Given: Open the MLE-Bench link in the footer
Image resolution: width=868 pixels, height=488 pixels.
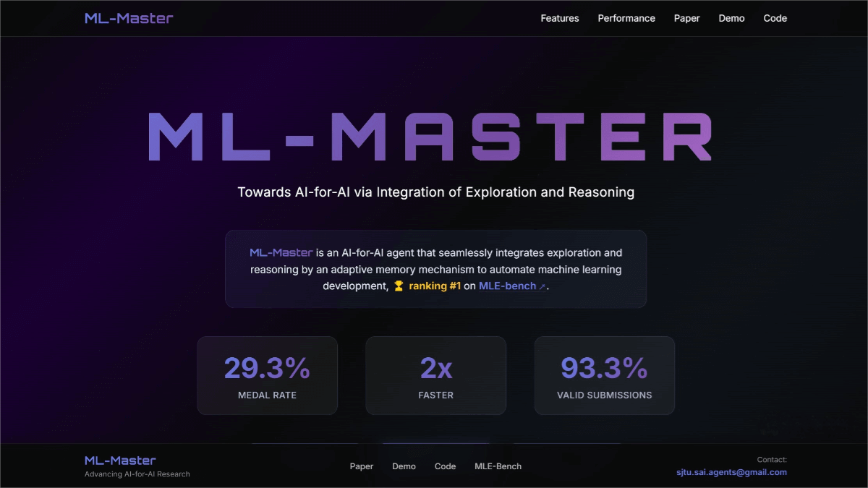Looking at the screenshot, I should click(x=498, y=466).
